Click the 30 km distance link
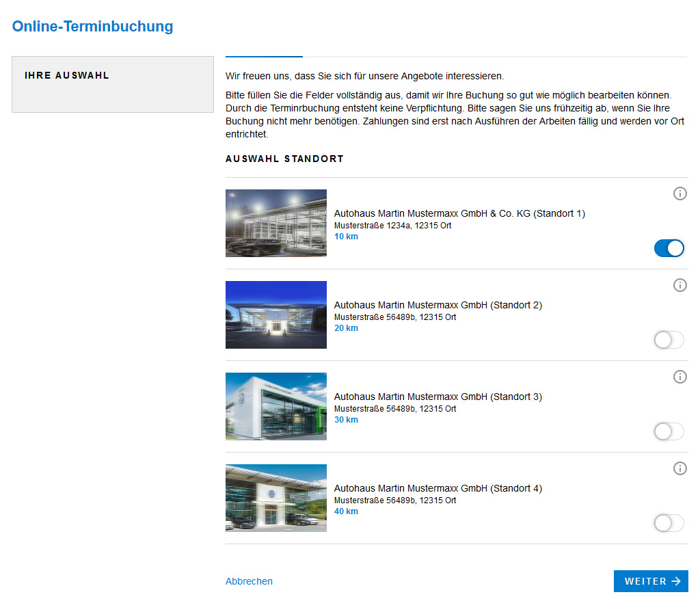 click(x=346, y=419)
